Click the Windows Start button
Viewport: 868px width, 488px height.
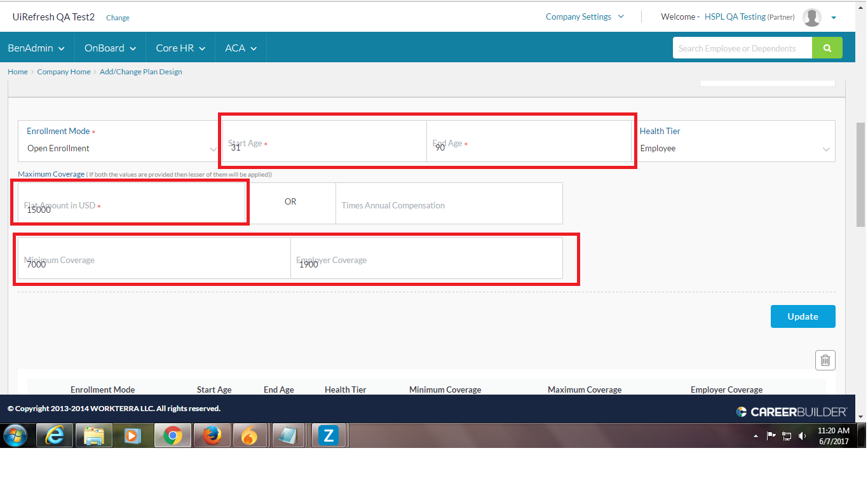(16, 435)
